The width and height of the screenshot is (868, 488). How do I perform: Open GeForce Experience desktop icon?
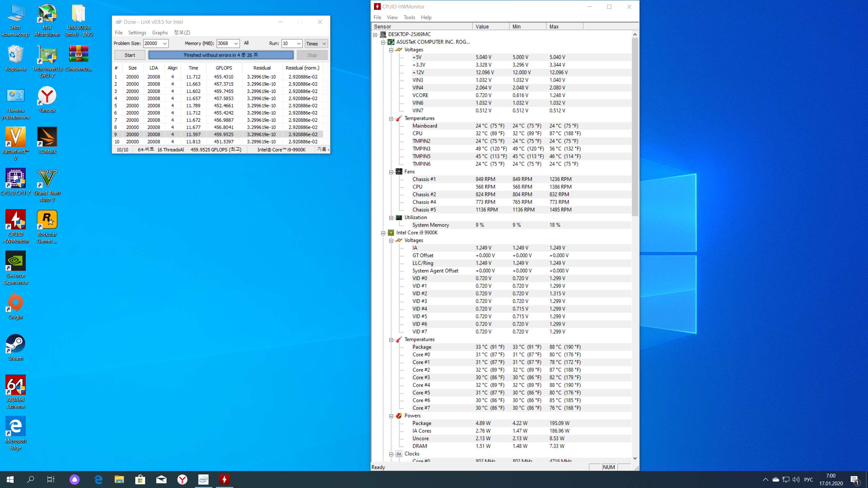point(16,262)
